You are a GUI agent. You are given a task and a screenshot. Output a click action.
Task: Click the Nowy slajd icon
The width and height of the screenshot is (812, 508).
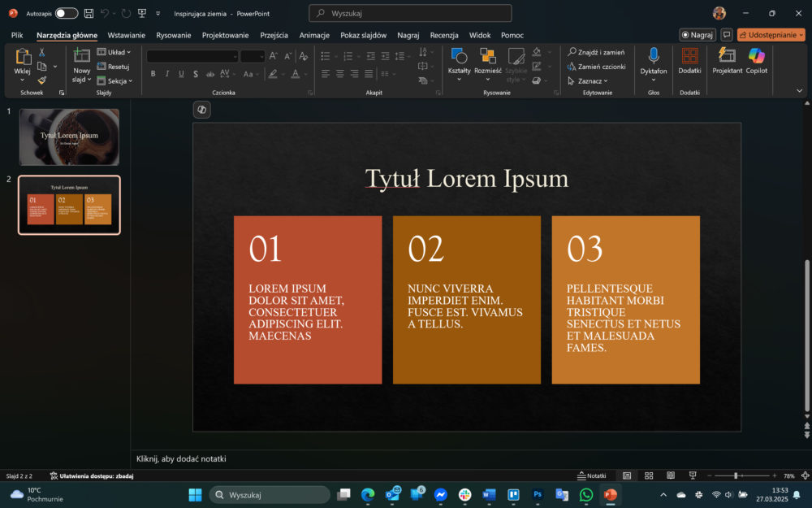point(81,55)
